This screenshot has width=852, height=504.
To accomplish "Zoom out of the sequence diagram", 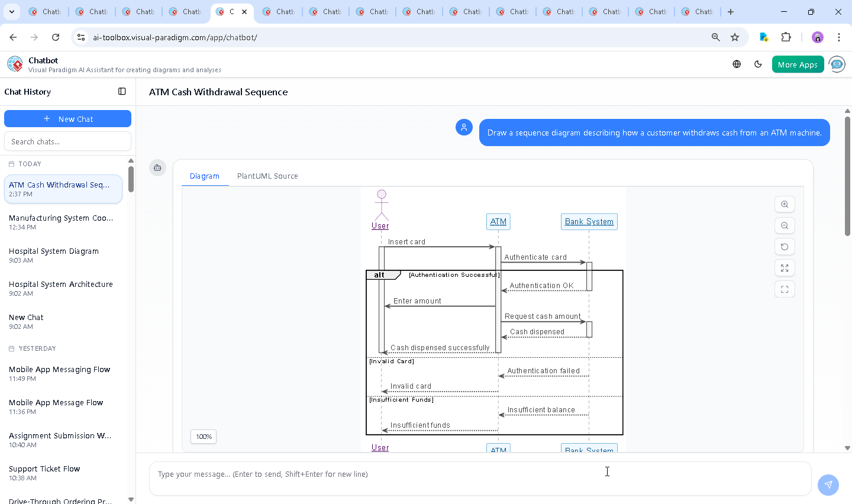I will 785,225.
